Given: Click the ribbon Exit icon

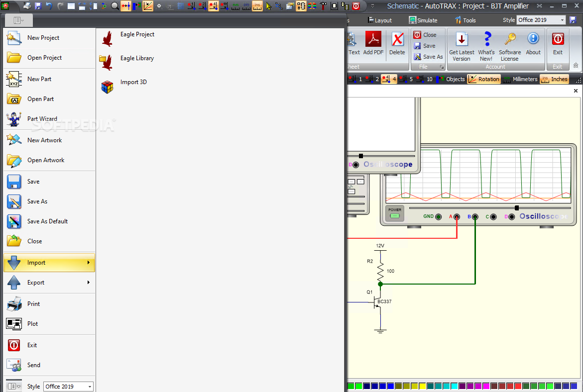Looking at the screenshot, I should (558, 43).
